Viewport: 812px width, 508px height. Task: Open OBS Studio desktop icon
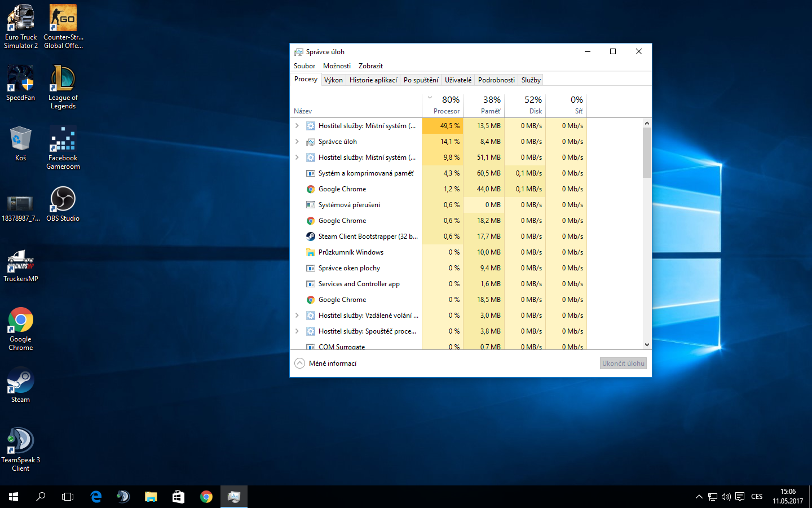(x=63, y=204)
